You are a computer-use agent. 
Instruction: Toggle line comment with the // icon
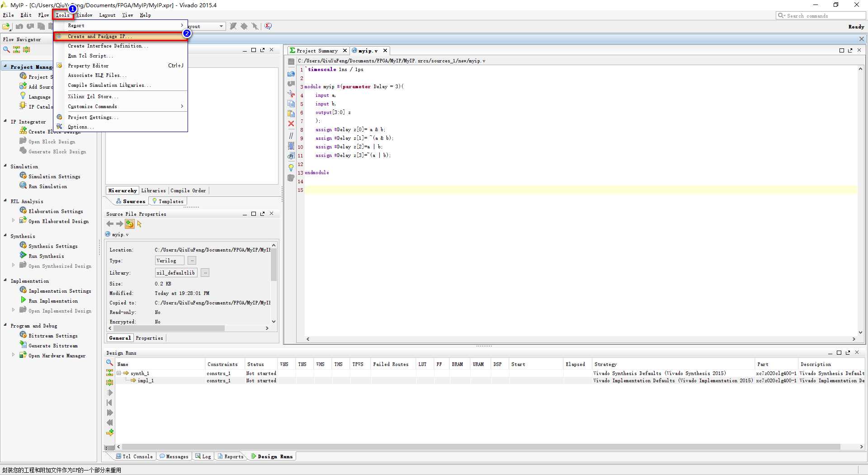[291, 135]
